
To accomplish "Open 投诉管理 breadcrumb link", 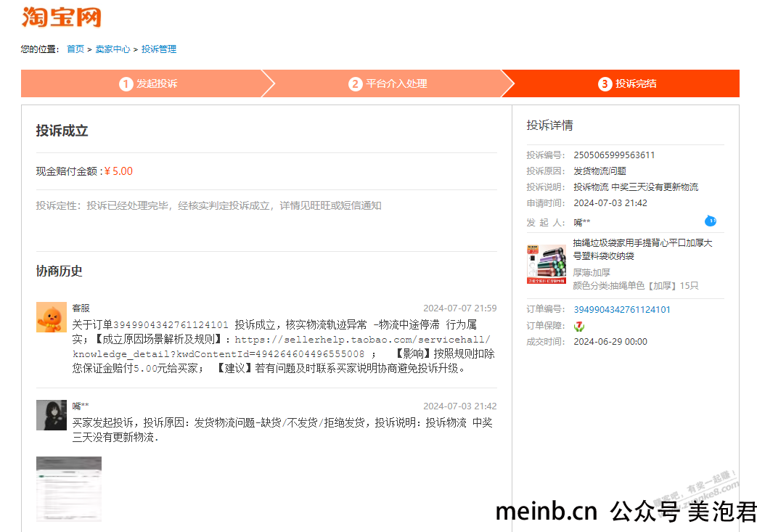I will (x=159, y=49).
